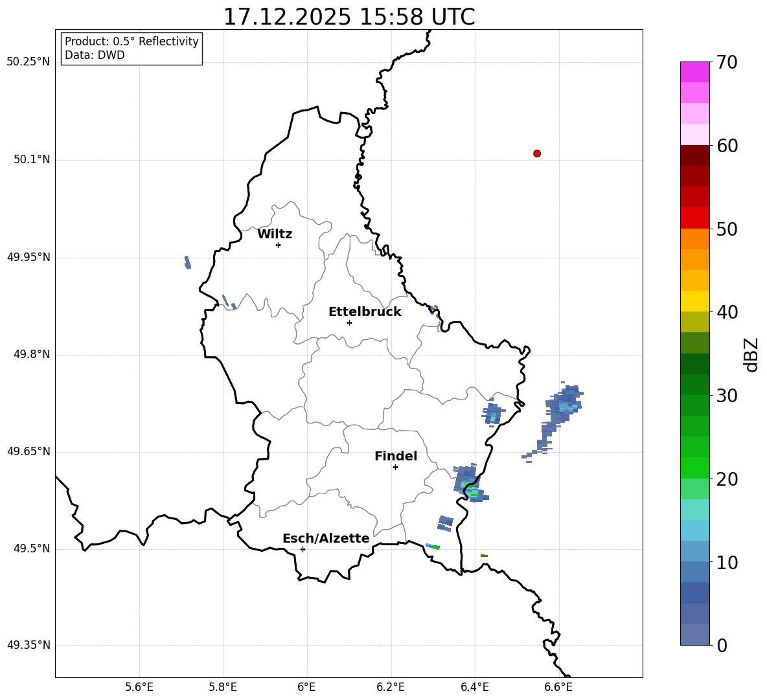Click the Ettelbruck city label

pos(365,312)
